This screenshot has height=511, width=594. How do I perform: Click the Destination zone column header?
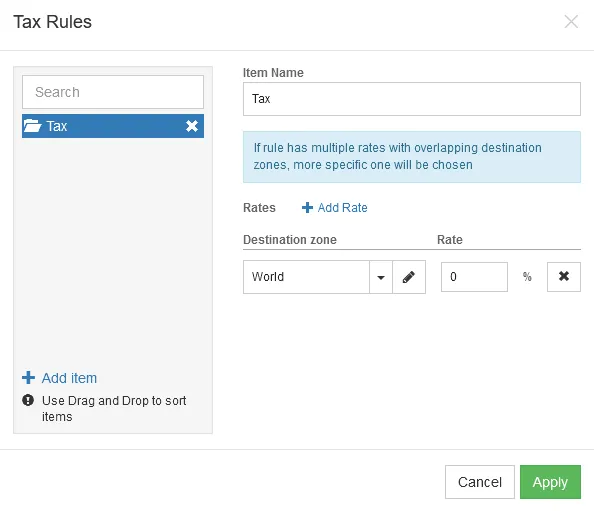tap(290, 240)
